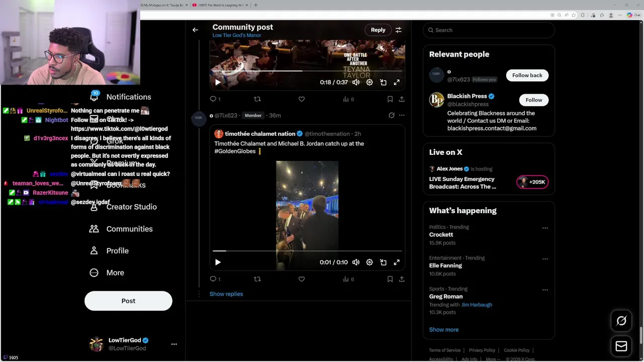Follow Blackish Press
The height and width of the screenshot is (362, 644).
point(534,100)
